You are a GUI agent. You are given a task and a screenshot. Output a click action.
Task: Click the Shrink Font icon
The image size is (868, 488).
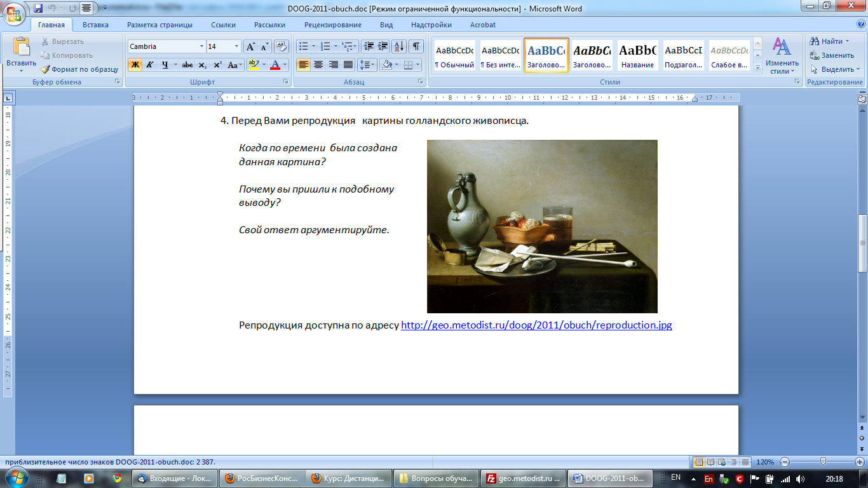click(x=265, y=46)
